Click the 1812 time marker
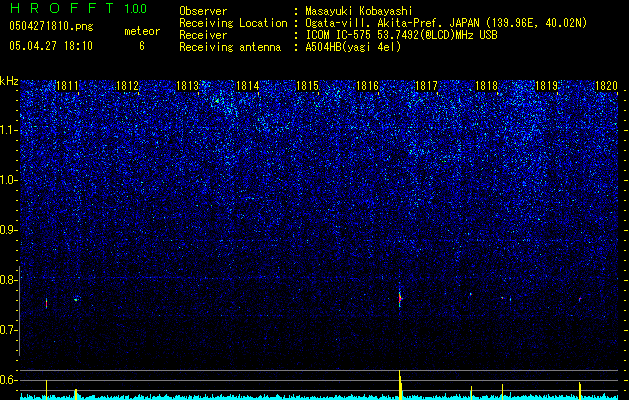This screenshot has width=629, height=400. coord(127,85)
